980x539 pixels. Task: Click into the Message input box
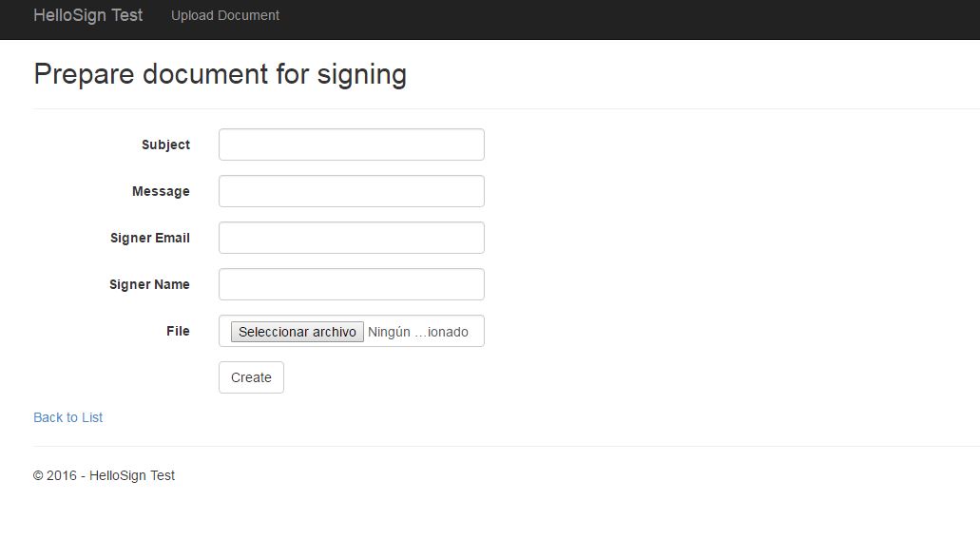coord(352,191)
